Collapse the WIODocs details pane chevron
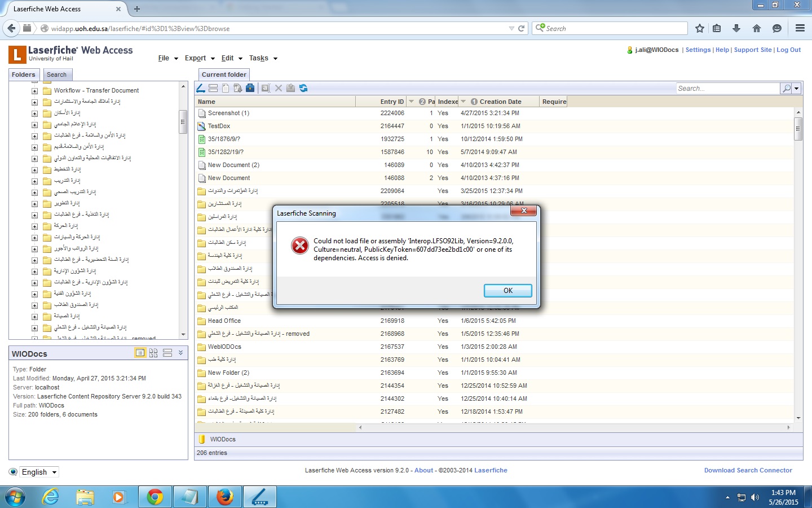The image size is (812, 508). coord(180,353)
